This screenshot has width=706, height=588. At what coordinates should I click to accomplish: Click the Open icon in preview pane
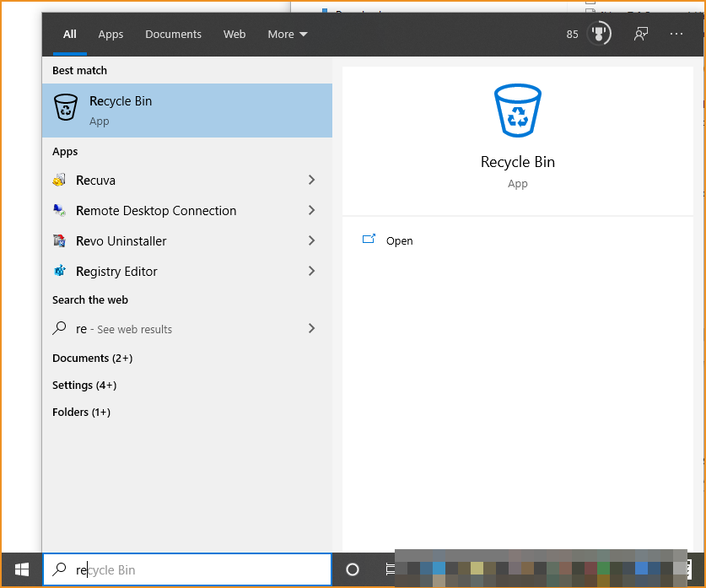pos(369,239)
